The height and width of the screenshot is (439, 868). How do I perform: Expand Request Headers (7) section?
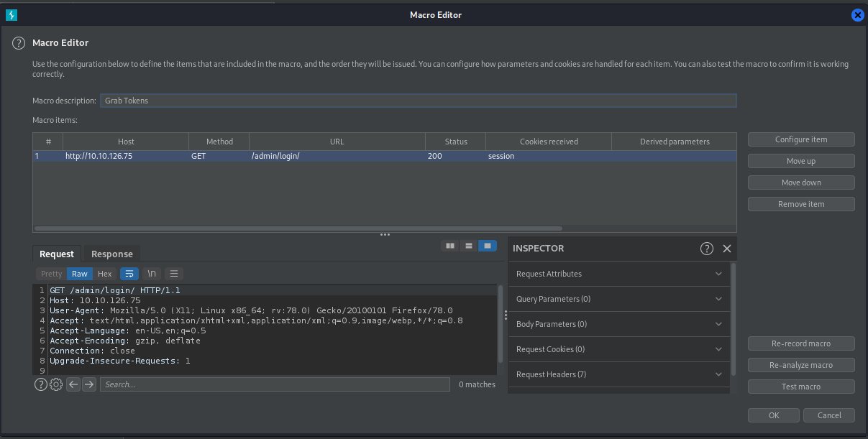point(619,374)
